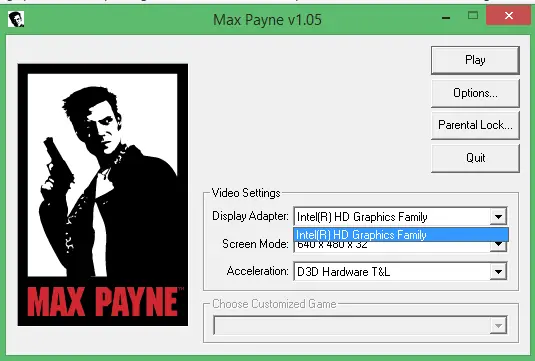Click the Max Payne cover art image
The image size is (535, 361).
[x=103, y=195]
